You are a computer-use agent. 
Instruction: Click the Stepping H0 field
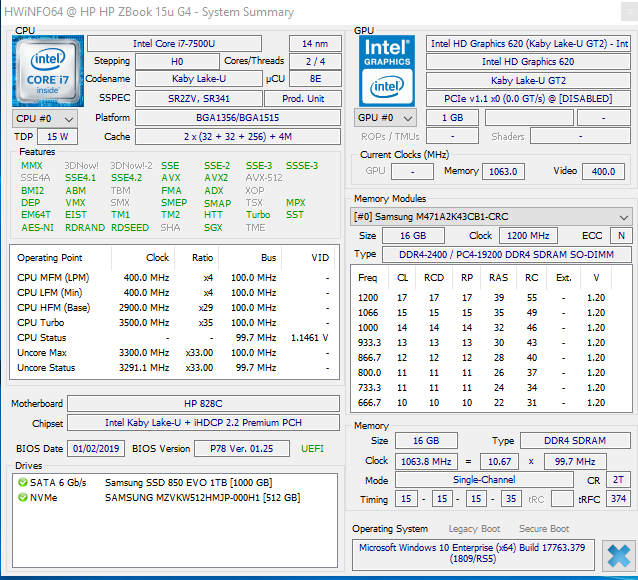pyautogui.click(x=177, y=61)
